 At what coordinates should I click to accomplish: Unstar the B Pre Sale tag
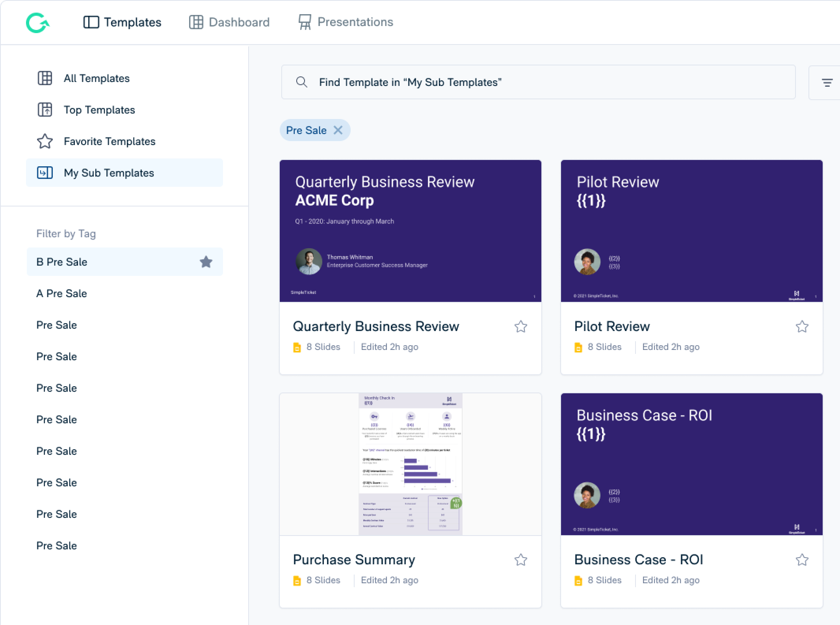pos(206,262)
